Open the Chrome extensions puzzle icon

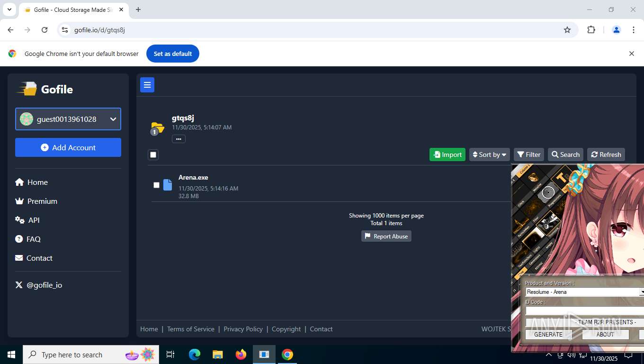(591, 30)
